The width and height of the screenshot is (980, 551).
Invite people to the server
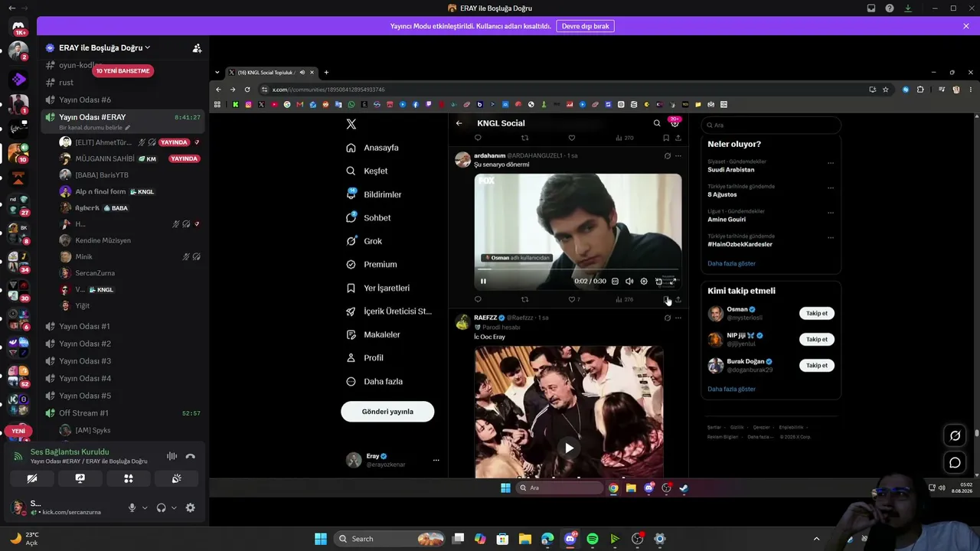pyautogui.click(x=197, y=48)
